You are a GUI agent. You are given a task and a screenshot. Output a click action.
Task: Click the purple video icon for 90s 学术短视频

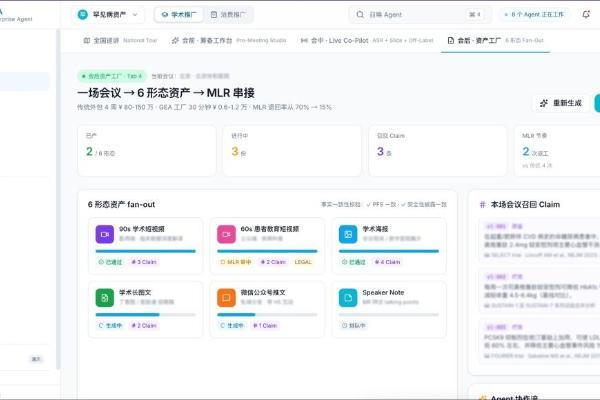[x=105, y=234]
